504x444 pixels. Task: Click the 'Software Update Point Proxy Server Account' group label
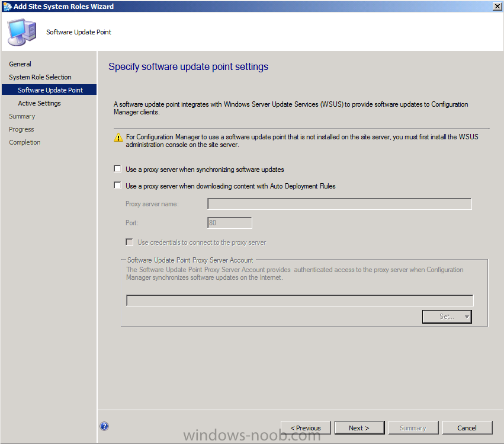pyautogui.click(x=190, y=260)
